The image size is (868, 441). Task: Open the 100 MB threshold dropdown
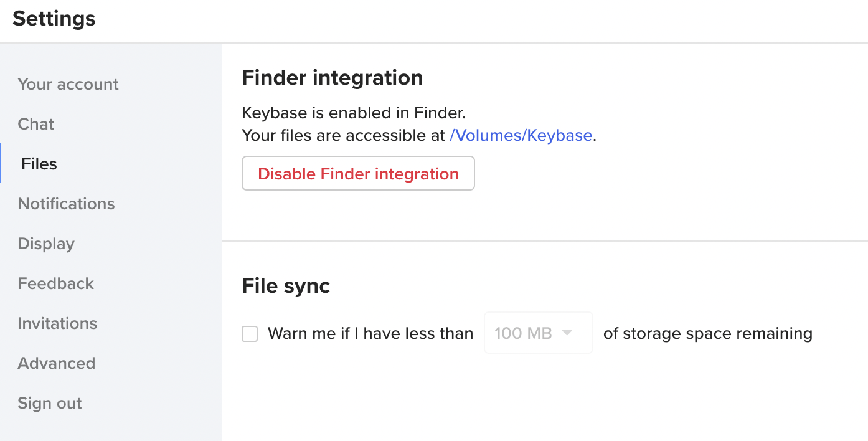click(x=539, y=333)
